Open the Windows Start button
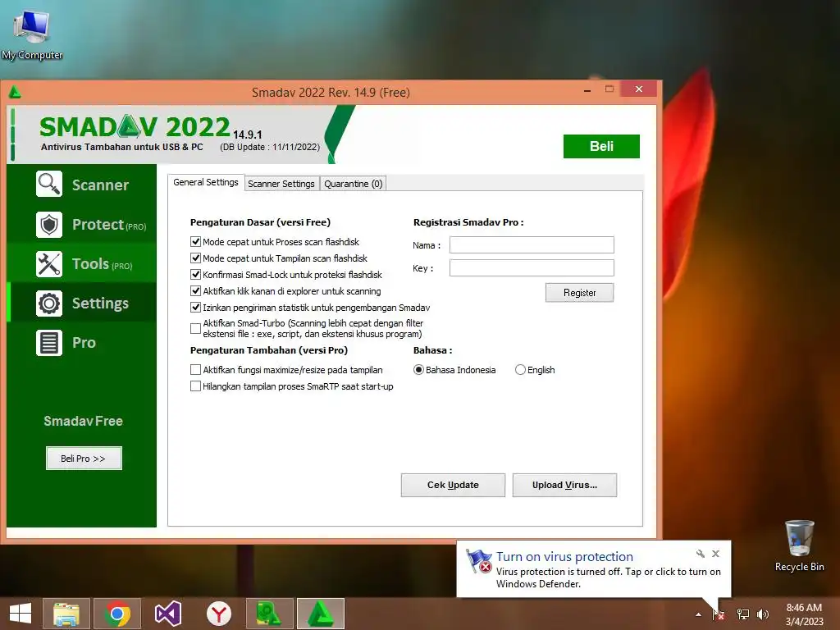840x630 pixels. coord(21,614)
